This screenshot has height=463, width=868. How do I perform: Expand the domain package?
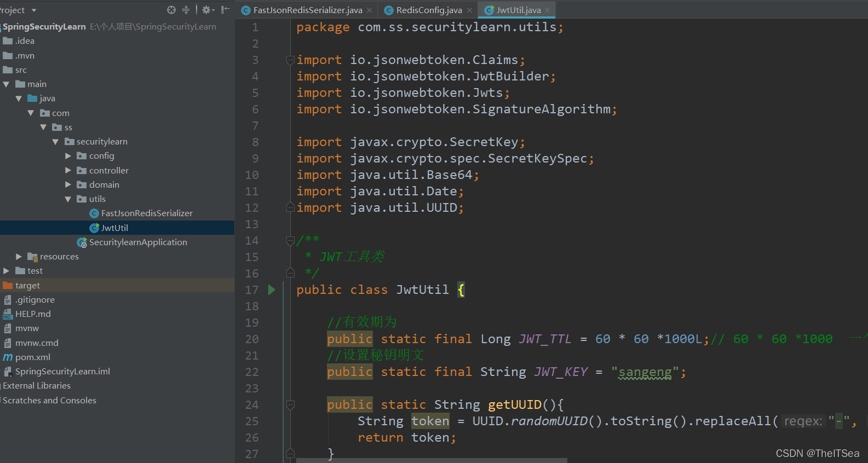coord(68,185)
